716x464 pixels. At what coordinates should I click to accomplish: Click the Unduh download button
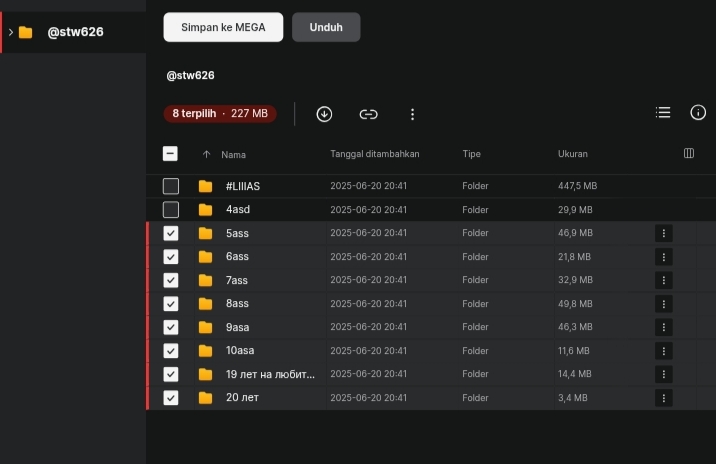(x=326, y=27)
